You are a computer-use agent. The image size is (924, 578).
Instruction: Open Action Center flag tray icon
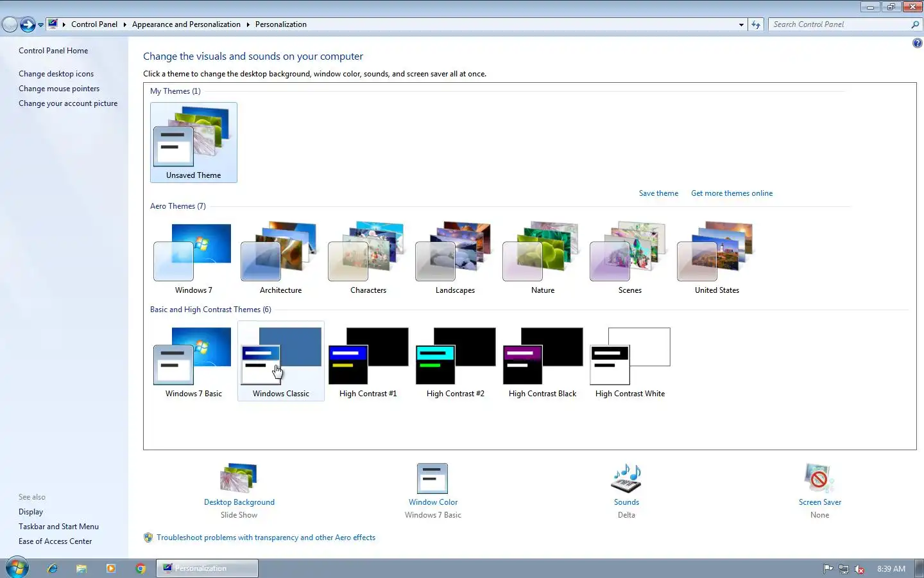pos(828,568)
